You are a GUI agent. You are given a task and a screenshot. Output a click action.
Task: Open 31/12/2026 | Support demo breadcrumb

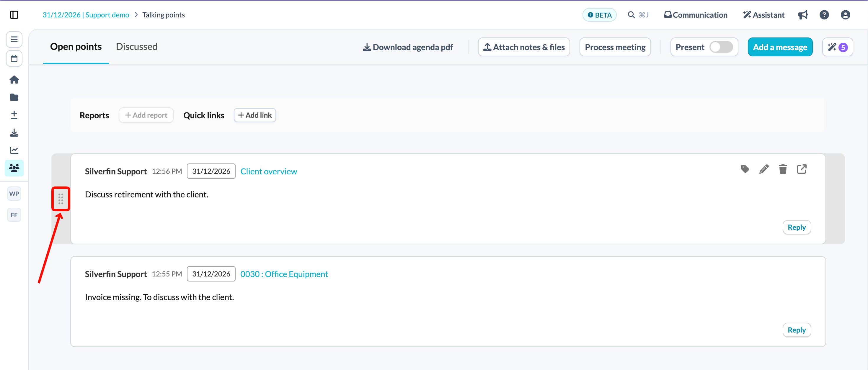point(86,15)
